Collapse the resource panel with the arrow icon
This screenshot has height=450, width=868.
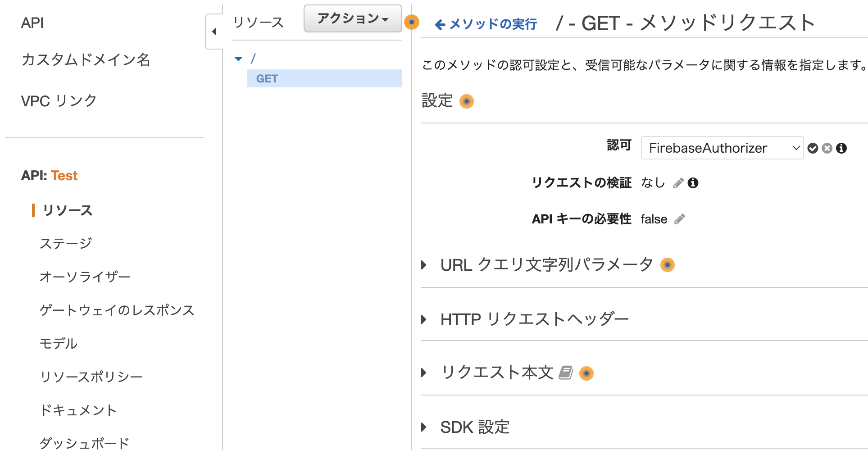[215, 32]
